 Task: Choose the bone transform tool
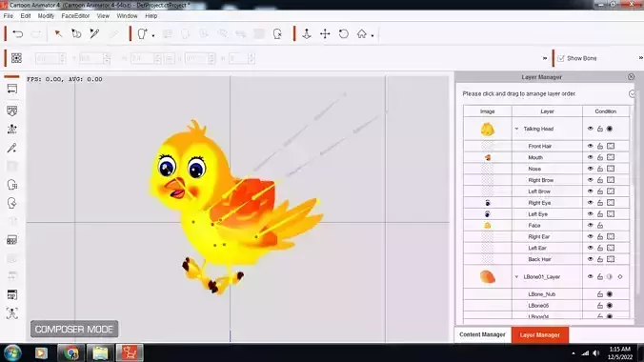click(76, 33)
